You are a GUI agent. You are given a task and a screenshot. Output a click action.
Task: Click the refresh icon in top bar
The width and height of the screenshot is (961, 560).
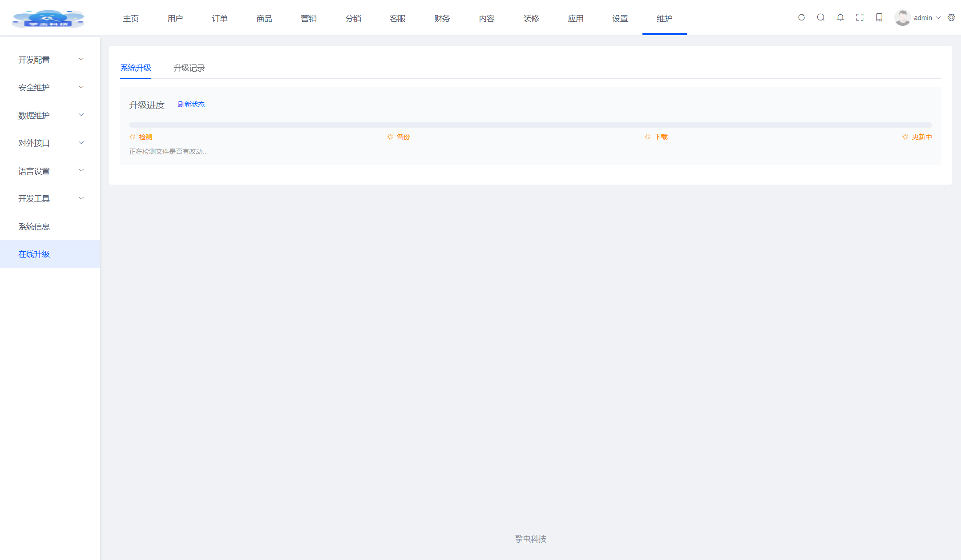click(x=801, y=17)
